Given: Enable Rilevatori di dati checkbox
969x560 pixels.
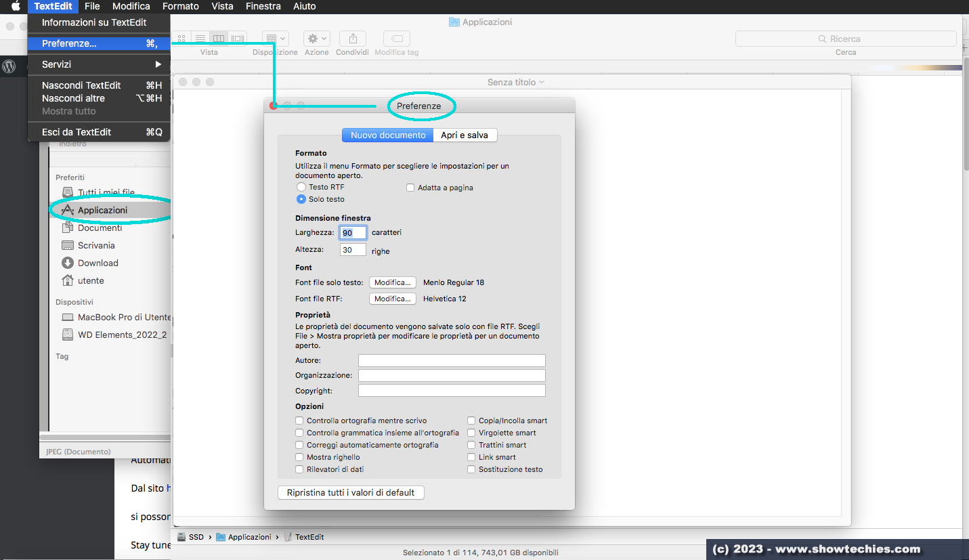Looking at the screenshot, I should coord(299,469).
